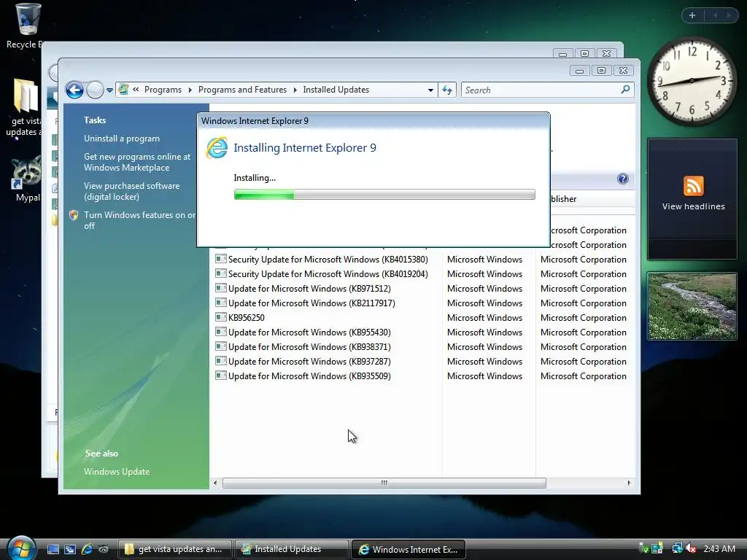Click the refresh button beside address bar

pyautogui.click(x=447, y=90)
